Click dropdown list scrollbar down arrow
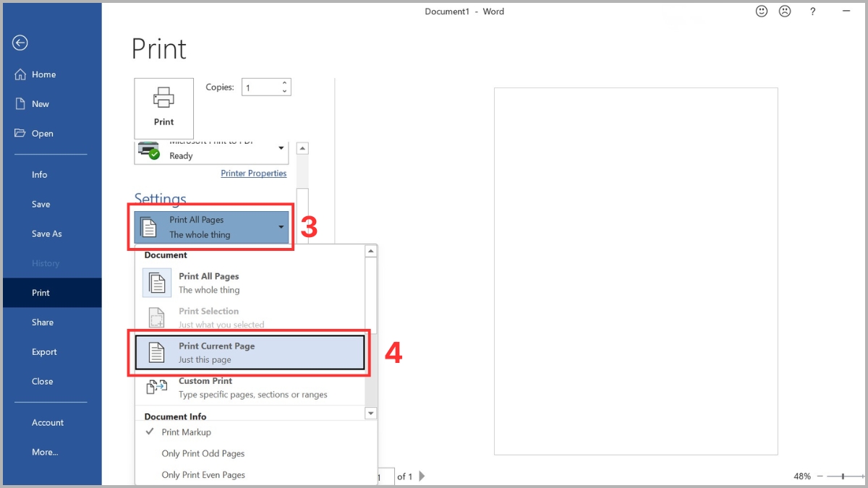Image resolution: width=868 pixels, height=488 pixels. (371, 414)
